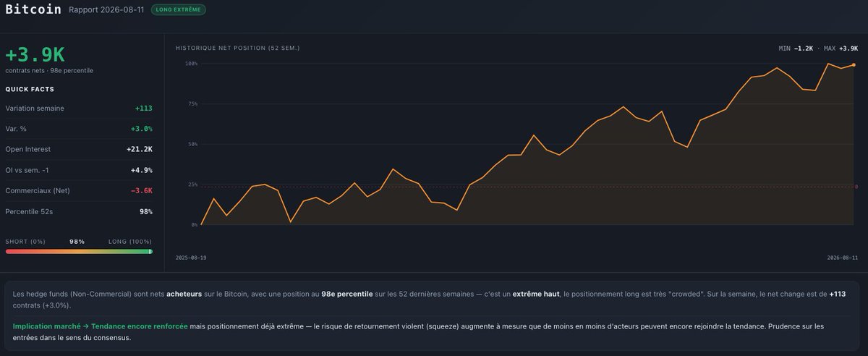Click the +113 weekly variation value
Viewport: 868px width, 356px height.
pos(144,109)
